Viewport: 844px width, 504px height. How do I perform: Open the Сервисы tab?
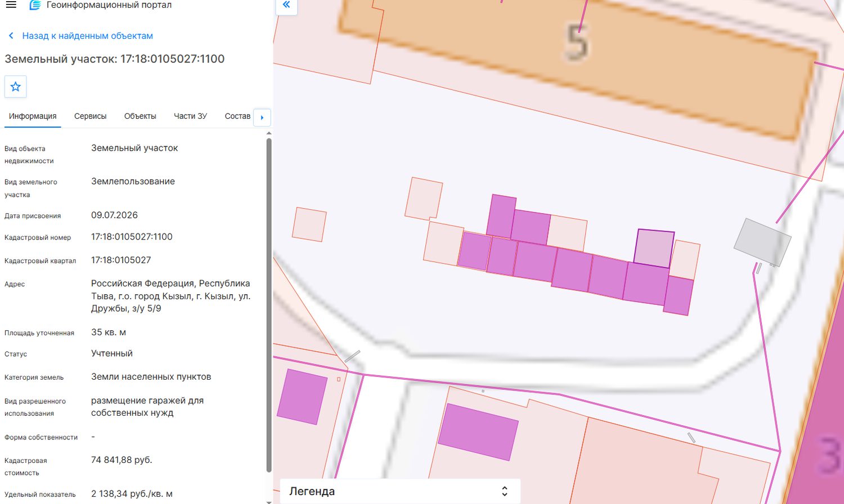click(90, 116)
